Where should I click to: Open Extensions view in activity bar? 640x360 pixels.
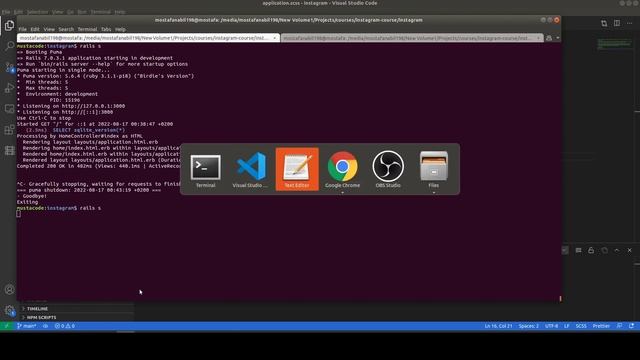[x=9, y=130]
